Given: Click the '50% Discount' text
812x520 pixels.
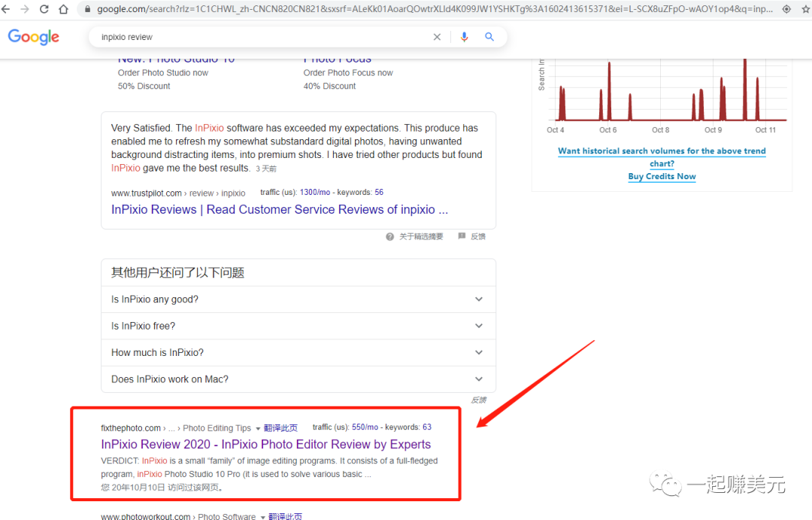Looking at the screenshot, I should pos(144,86).
